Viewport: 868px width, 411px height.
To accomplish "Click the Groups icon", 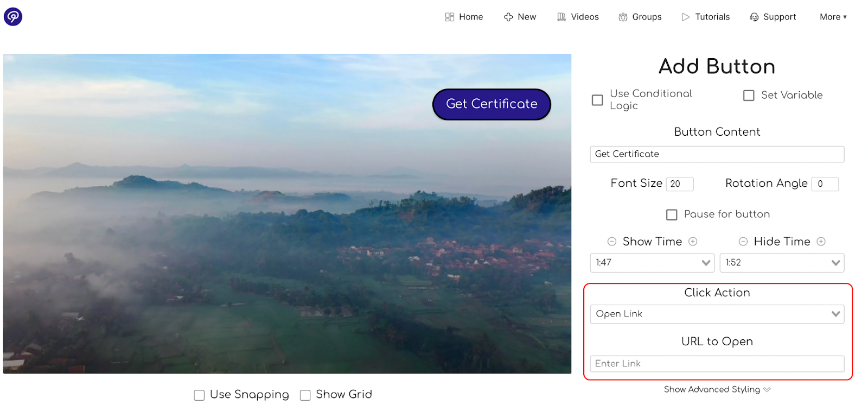I will (623, 17).
